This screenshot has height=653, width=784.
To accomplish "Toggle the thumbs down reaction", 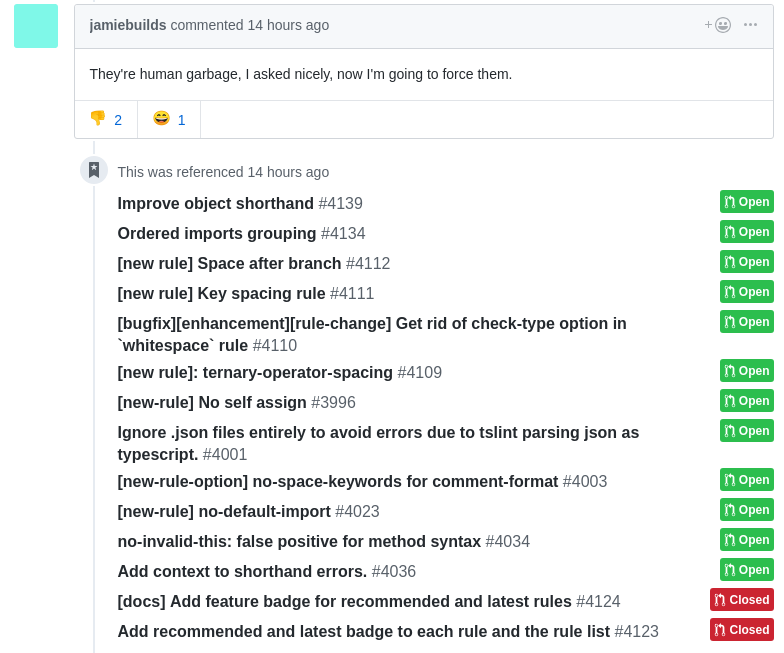I will point(106,120).
